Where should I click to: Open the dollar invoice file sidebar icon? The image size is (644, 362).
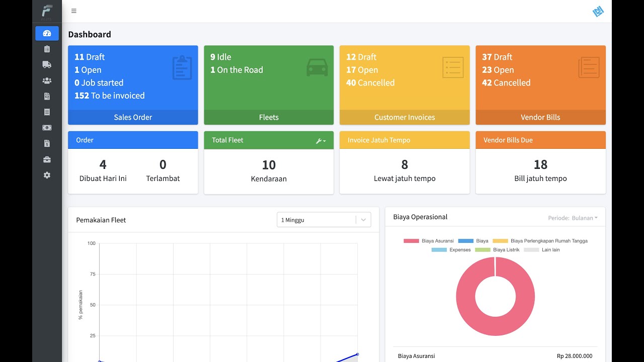pos(47,143)
